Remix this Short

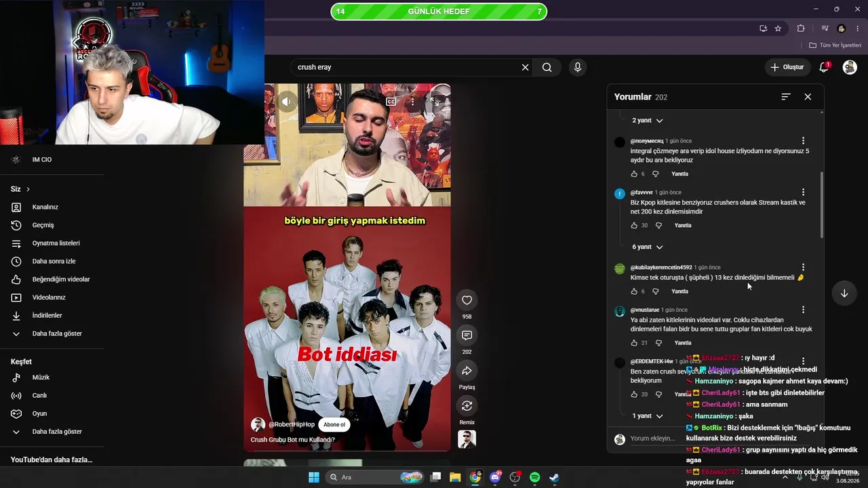click(467, 406)
